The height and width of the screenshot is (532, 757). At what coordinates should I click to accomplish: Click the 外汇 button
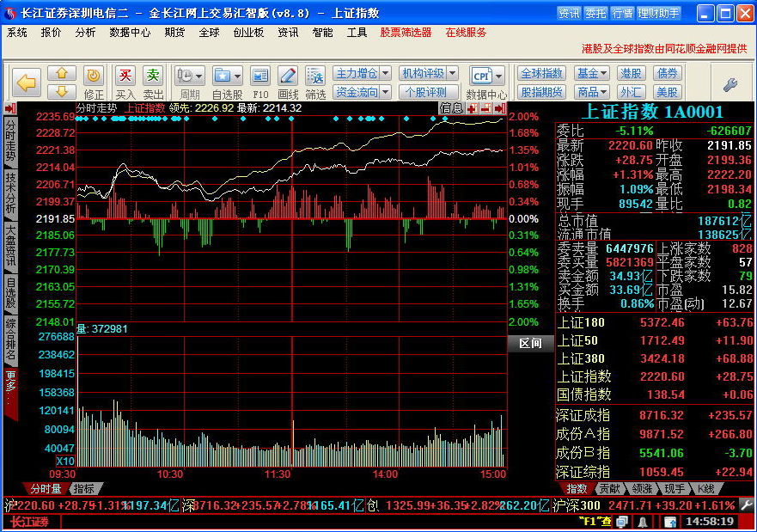coord(631,92)
